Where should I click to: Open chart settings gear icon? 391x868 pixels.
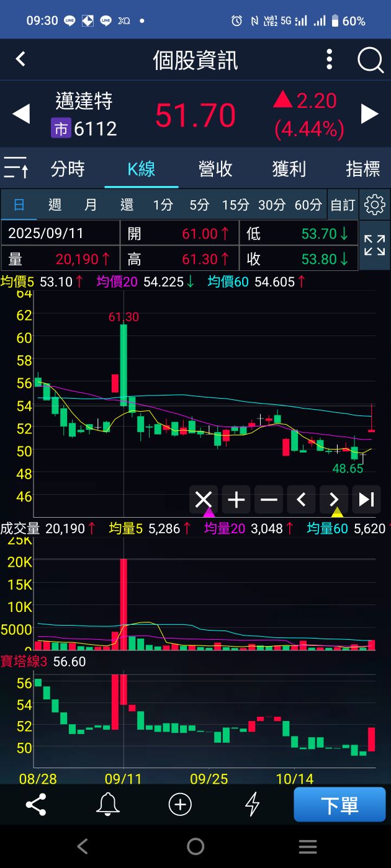click(x=374, y=205)
